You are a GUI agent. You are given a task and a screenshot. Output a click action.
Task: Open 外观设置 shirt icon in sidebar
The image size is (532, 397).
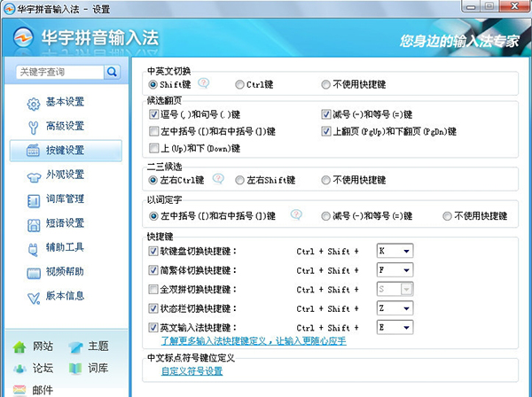point(34,175)
